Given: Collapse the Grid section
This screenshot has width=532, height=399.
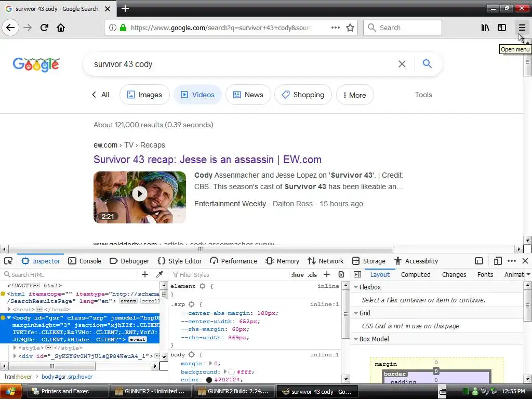Looking at the screenshot, I should [x=356, y=313].
